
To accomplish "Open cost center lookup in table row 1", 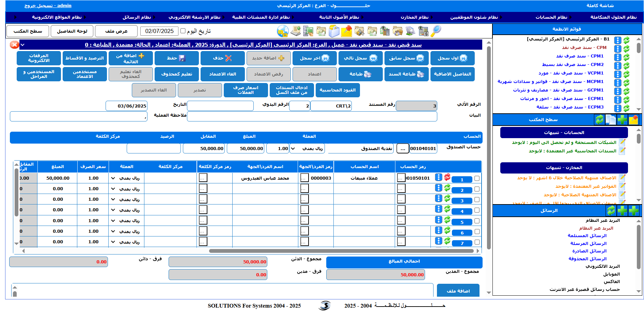I will (203, 178).
